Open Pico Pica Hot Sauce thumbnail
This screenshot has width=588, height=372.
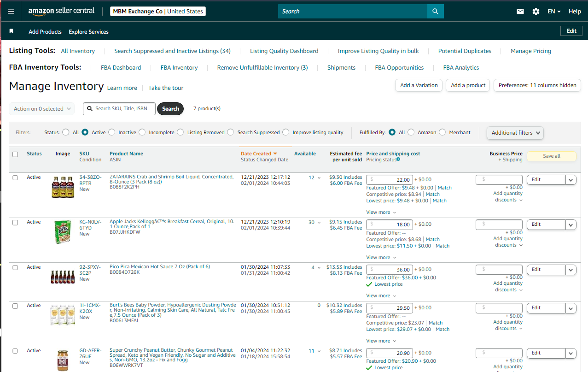[63, 277]
